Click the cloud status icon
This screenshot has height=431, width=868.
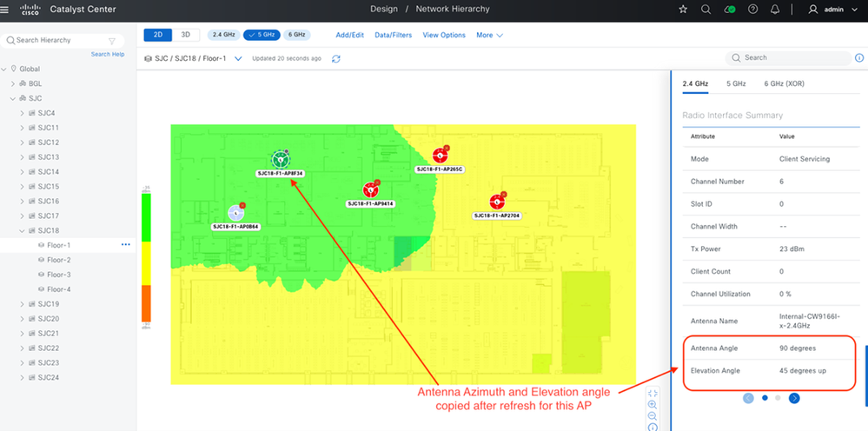coord(730,9)
